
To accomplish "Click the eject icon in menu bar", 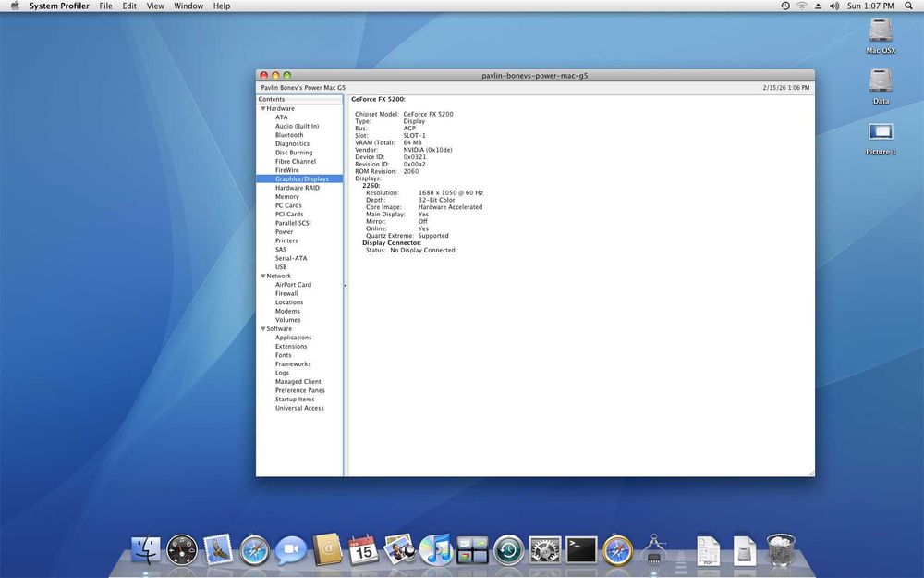I will (x=818, y=6).
